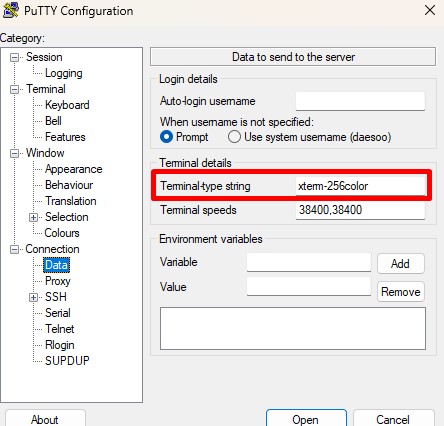Click the PuTTY icon in title bar
The width and height of the screenshot is (444, 426).
click(11, 10)
